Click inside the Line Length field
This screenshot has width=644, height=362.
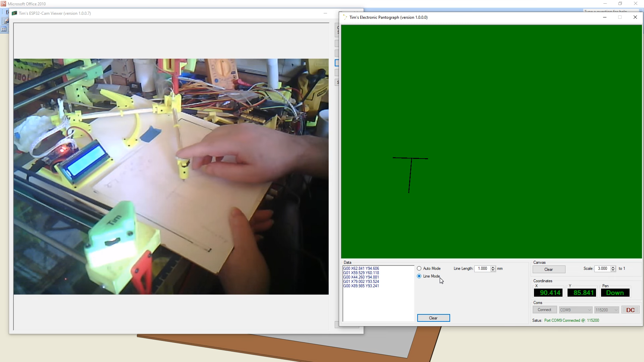[x=482, y=268]
